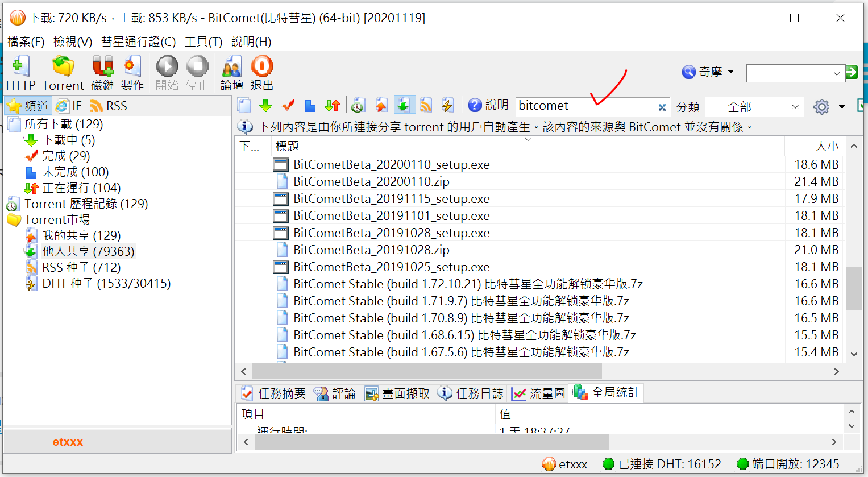Select BitComet Stable build 1.72.10.21 row
Viewport: 868px width, 477px height.
pyautogui.click(x=539, y=284)
